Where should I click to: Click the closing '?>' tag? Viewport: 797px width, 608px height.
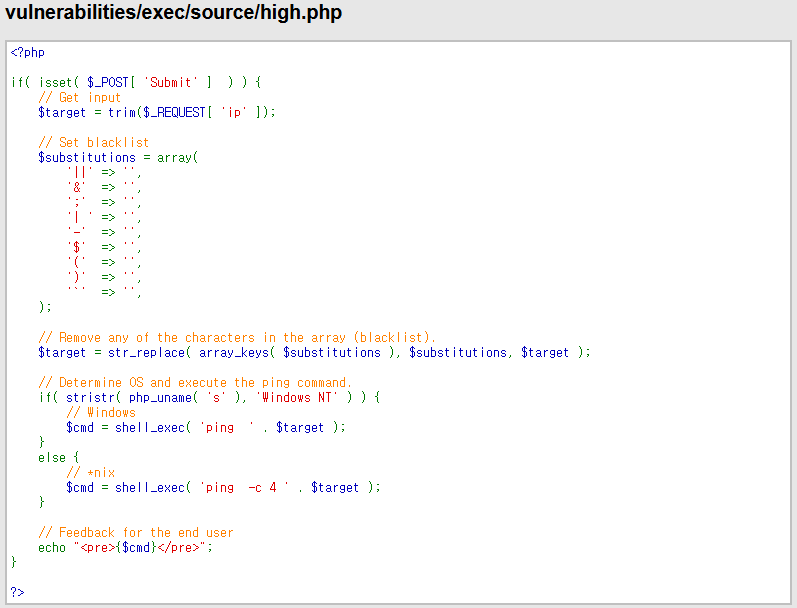(17, 592)
